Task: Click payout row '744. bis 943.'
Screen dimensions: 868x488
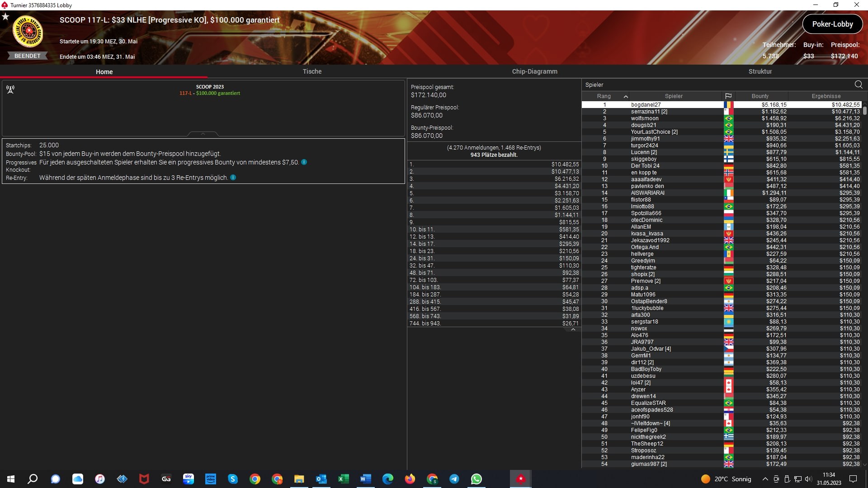Action: (x=494, y=324)
